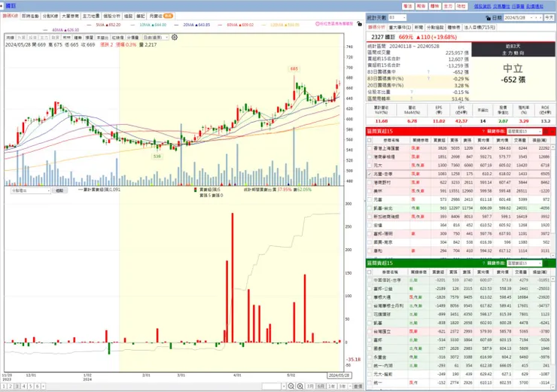Click the help icon in the 區間賣超15 header
Screen dimensions: 557x392
point(483,263)
